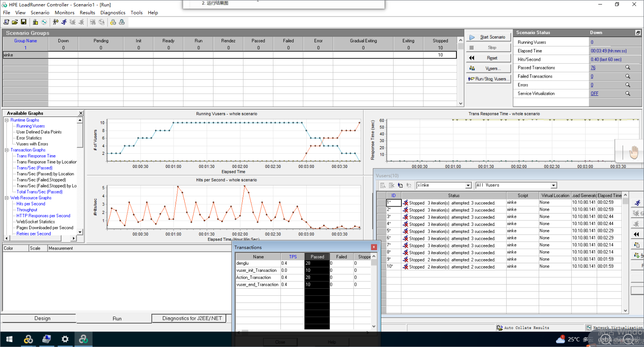Click the hand cursor icon on response graph
The image size is (644, 347).
pyautogui.click(x=633, y=152)
